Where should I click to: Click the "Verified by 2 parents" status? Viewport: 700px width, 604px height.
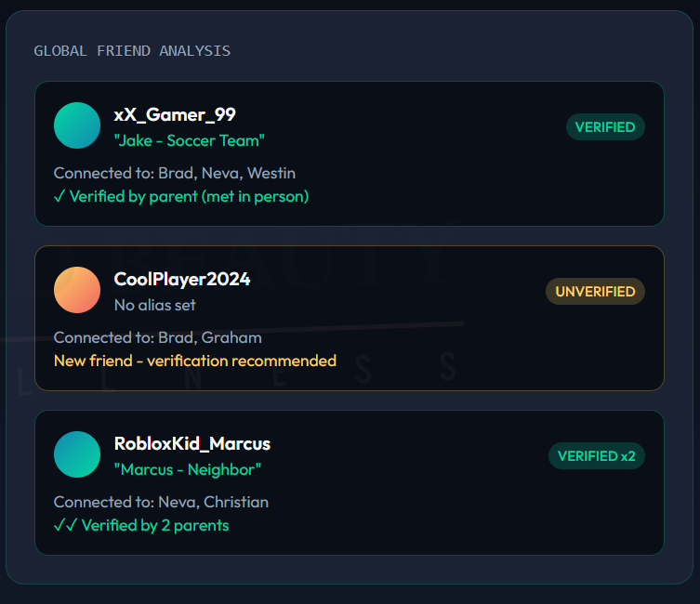(154, 525)
